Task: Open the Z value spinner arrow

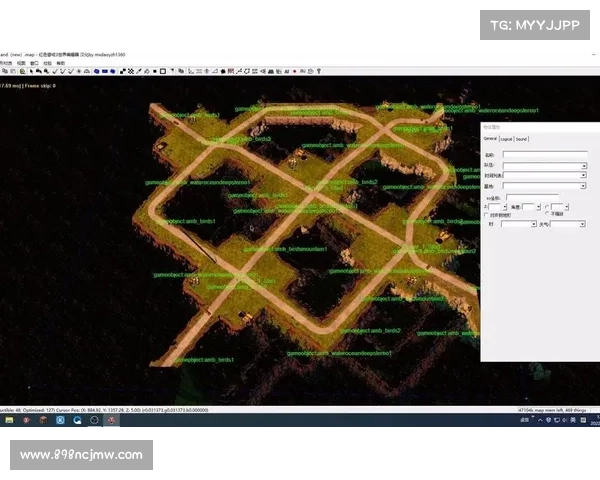Action: [x=505, y=207]
